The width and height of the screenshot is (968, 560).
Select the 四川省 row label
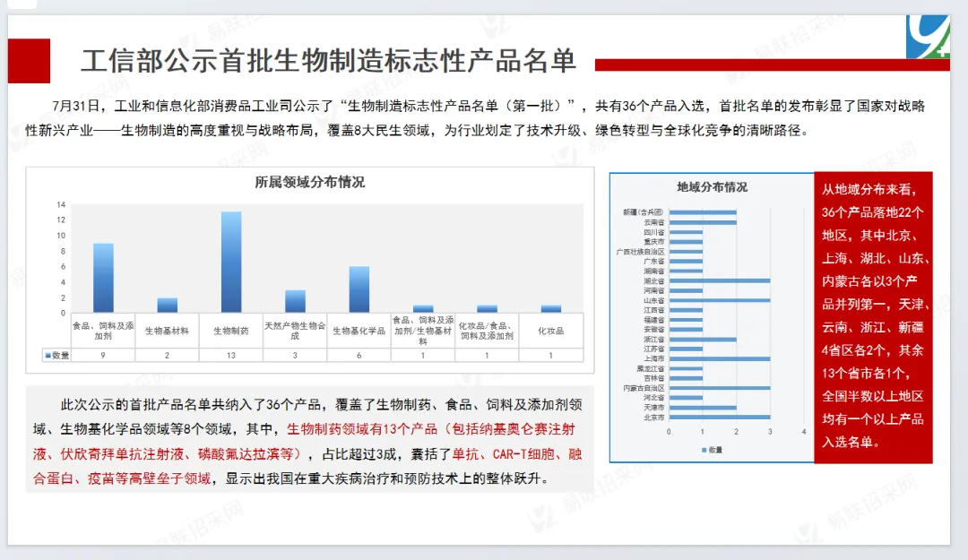pyautogui.click(x=653, y=232)
